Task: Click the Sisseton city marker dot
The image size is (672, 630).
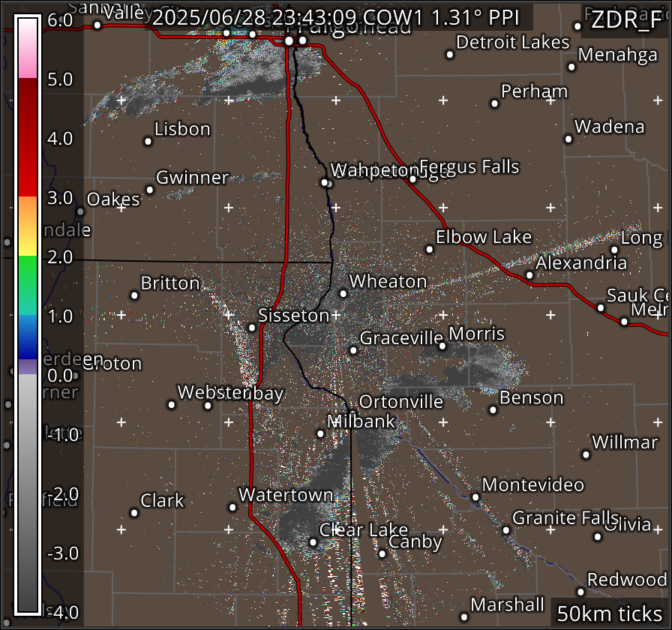Action: 252,327
